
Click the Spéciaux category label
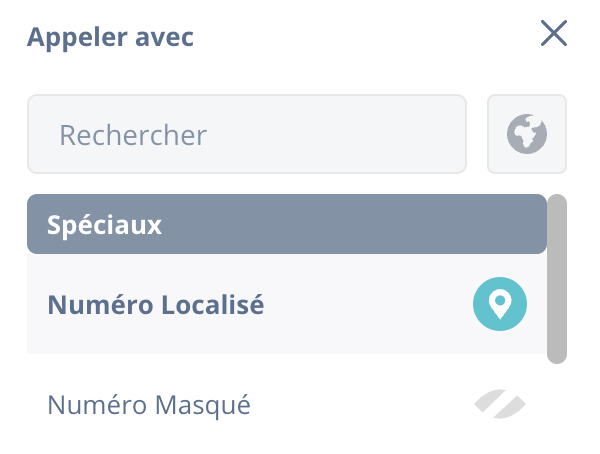pos(104,225)
